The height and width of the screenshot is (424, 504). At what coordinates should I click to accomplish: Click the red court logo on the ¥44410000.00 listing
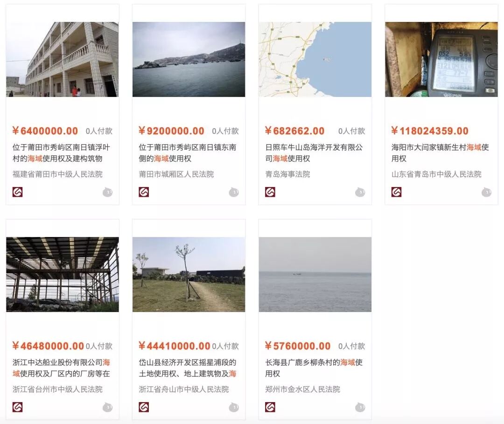(144, 407)
